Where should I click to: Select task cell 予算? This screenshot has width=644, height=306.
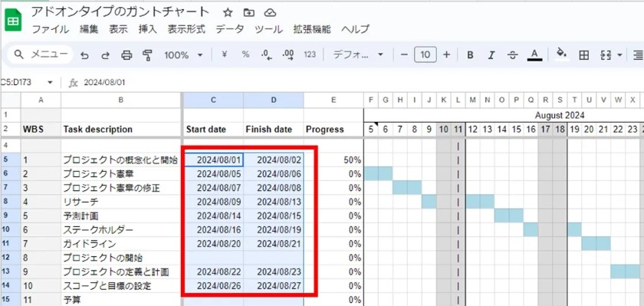[121, 299]
